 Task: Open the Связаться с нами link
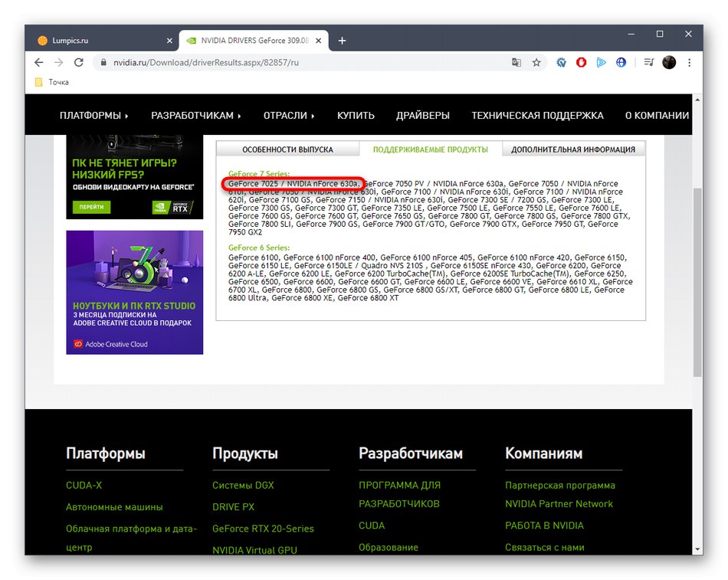[x=545, y=548]
